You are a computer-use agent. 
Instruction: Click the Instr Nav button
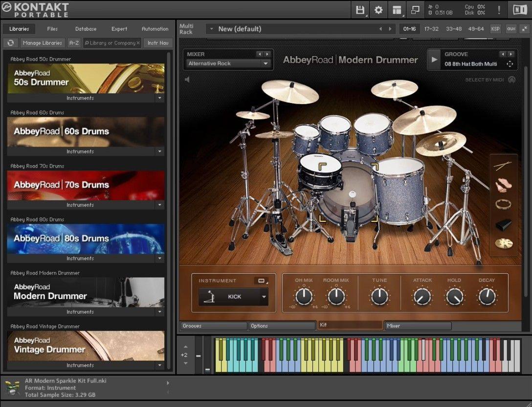point(158,43)
